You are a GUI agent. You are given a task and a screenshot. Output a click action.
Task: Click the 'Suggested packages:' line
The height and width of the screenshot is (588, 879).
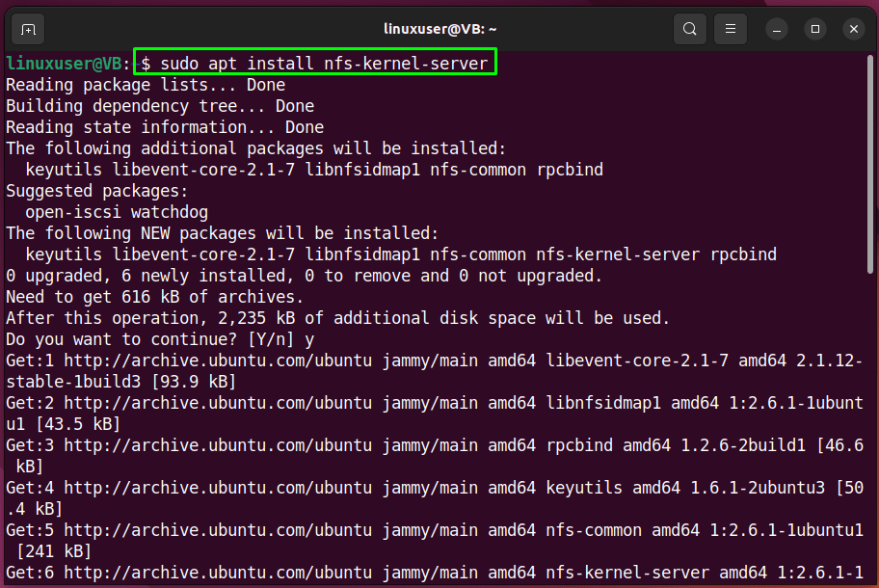point(97,191)
